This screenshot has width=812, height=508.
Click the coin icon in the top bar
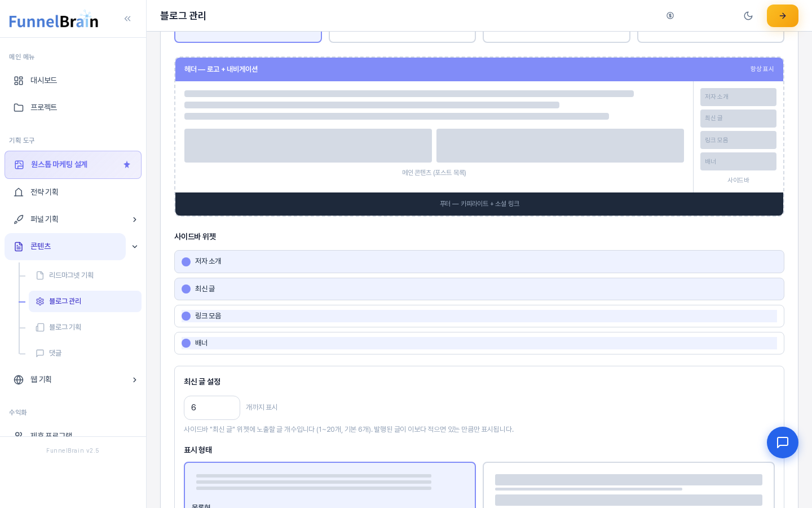point(670,16)
